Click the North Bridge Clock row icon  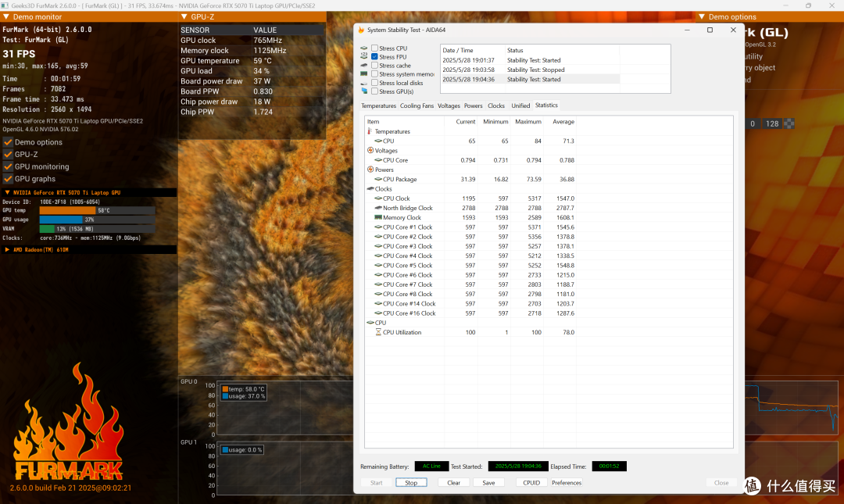point(378,208)
